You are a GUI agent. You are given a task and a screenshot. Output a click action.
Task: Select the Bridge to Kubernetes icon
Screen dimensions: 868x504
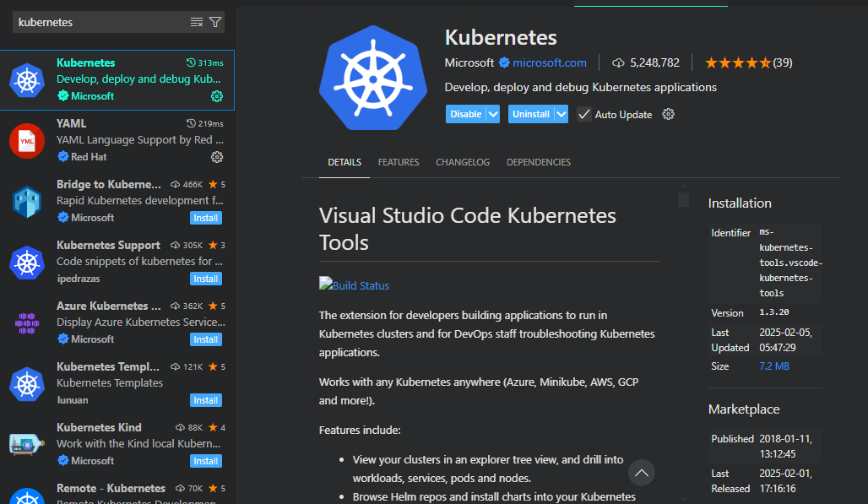tap(26, 202)
